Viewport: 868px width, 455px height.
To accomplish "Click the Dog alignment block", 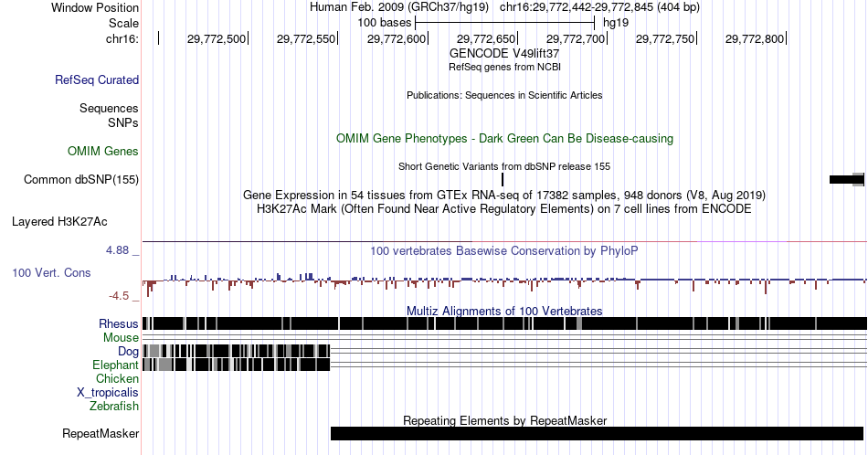I will tap(237, 351).
